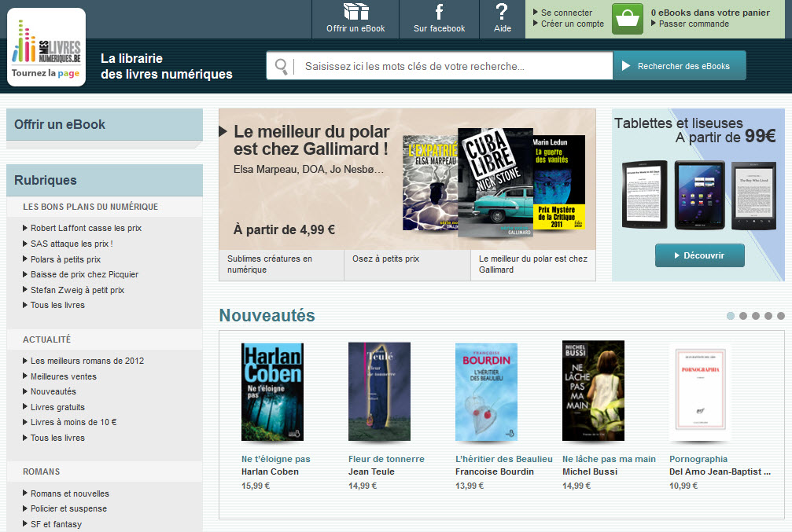Open Nouveautés in sidebar Actualité
Image resolution: width=792 pixels, height=532 pixels.
click(53, 391)
